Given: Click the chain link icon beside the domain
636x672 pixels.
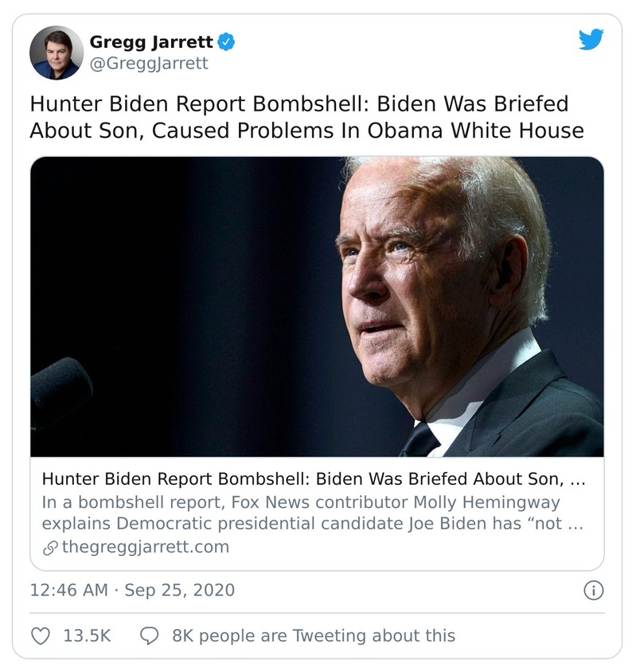Looking at the screenshot, I should point(49,547).
